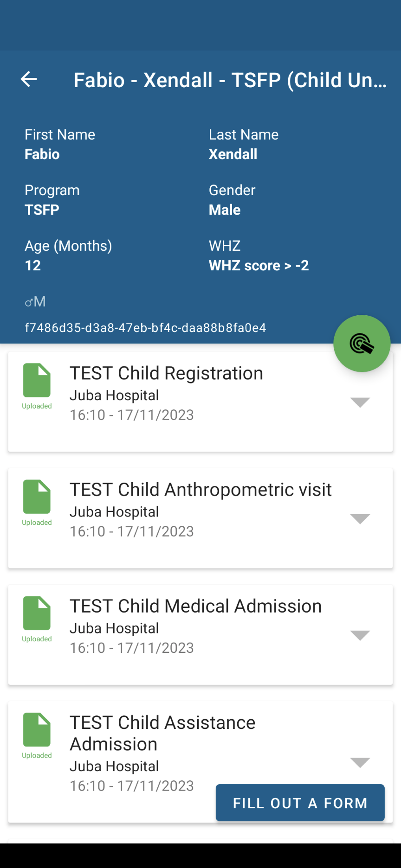The width and height of the screenshot is (401, 868).
Task: Tap the WHZ score value
Action: coord(259,266)
